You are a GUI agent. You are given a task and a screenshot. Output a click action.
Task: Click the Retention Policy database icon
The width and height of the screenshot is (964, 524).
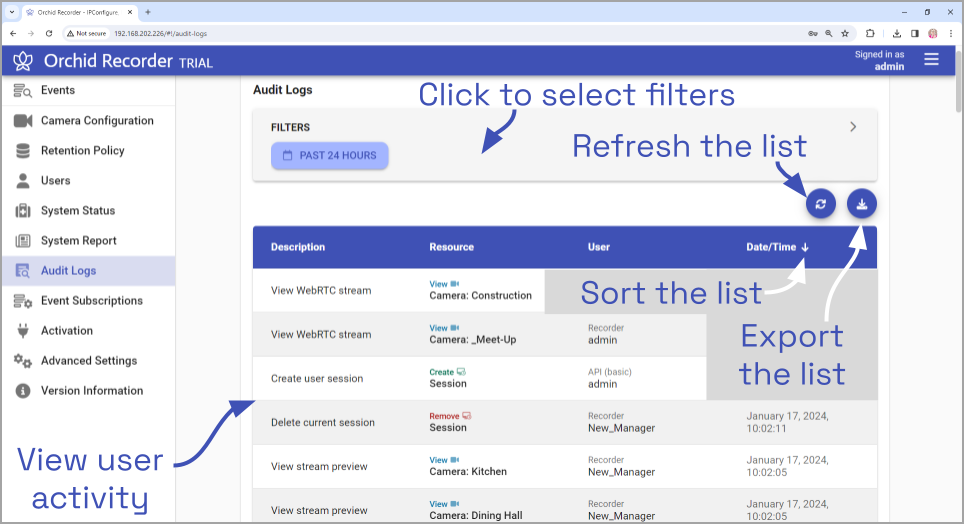[23, 151]
